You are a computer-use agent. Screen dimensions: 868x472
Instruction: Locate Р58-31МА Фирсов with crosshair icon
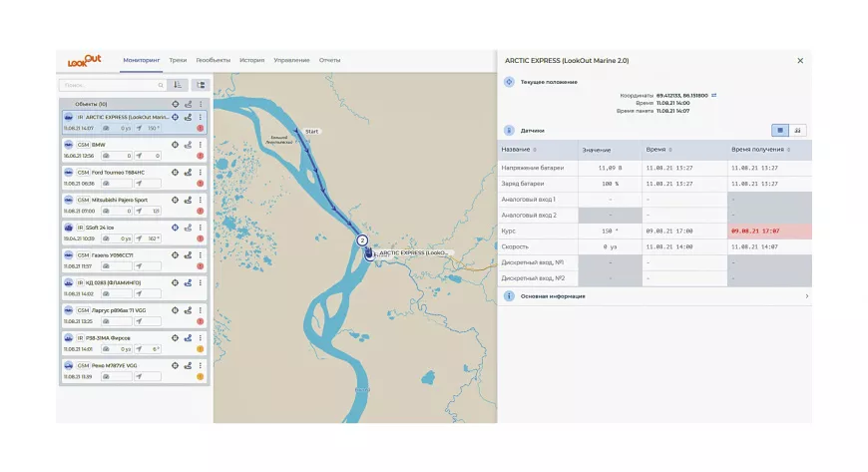point(175,338)
